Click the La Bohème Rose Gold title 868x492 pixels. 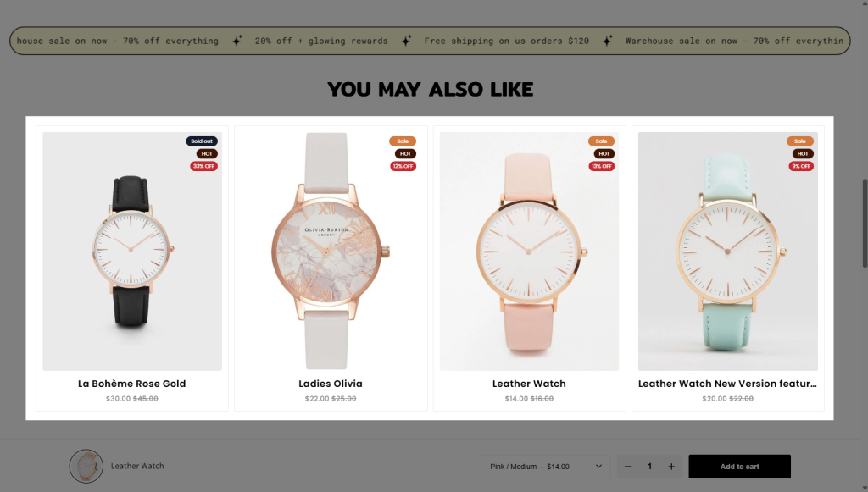click(131, 384)
